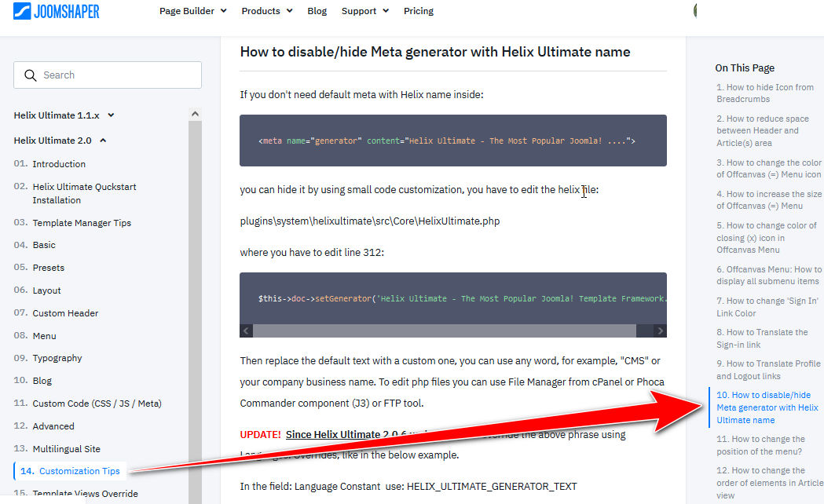Click the setGenerator code line
Image resolution: width=824 pixels, height=504 pixels.
(x=463, y=298)
